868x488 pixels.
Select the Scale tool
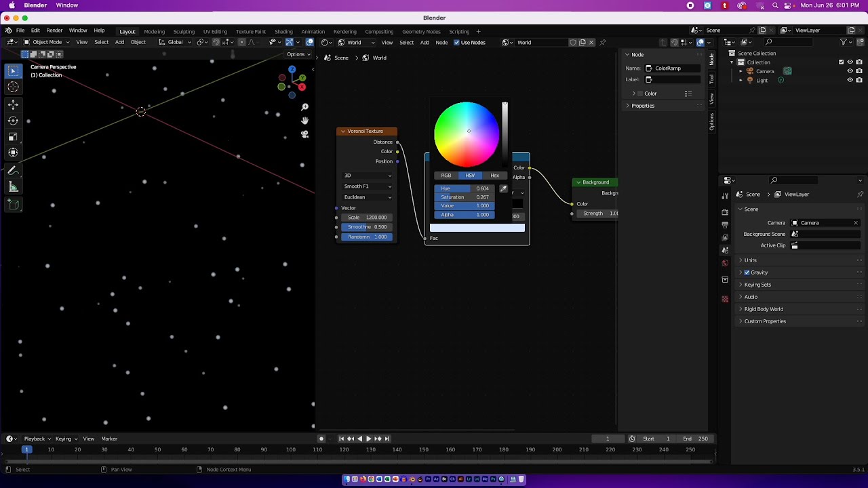point(13,137)
